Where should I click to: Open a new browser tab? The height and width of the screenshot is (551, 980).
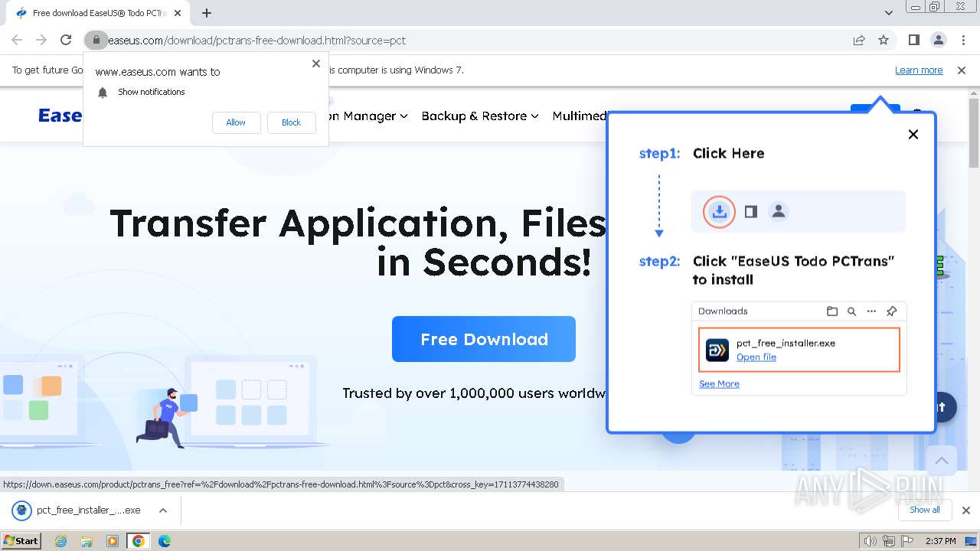point(207,13)
